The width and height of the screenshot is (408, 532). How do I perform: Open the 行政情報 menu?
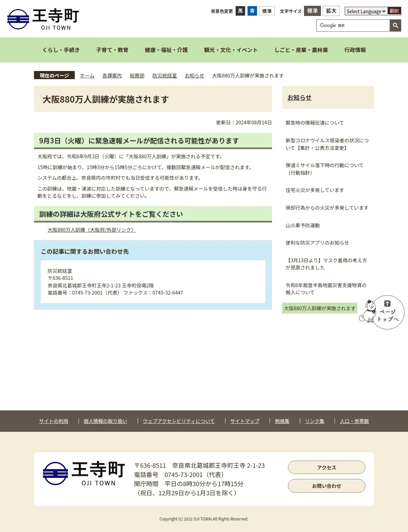(x=355, y=50)
